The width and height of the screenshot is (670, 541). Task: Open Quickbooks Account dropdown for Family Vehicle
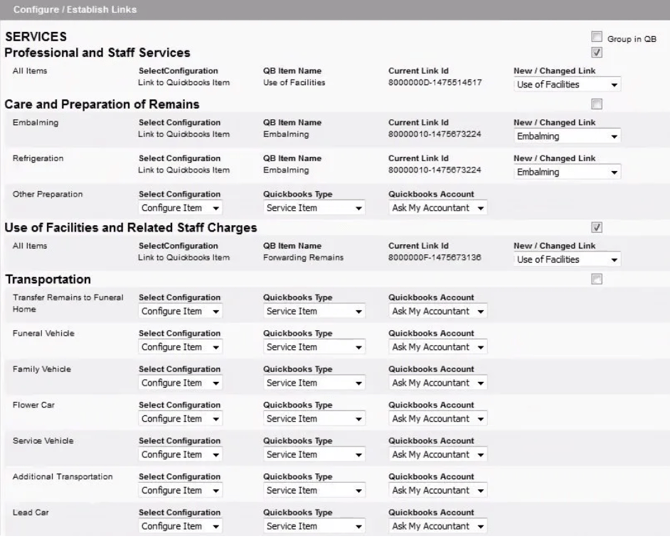pos(438,383)
